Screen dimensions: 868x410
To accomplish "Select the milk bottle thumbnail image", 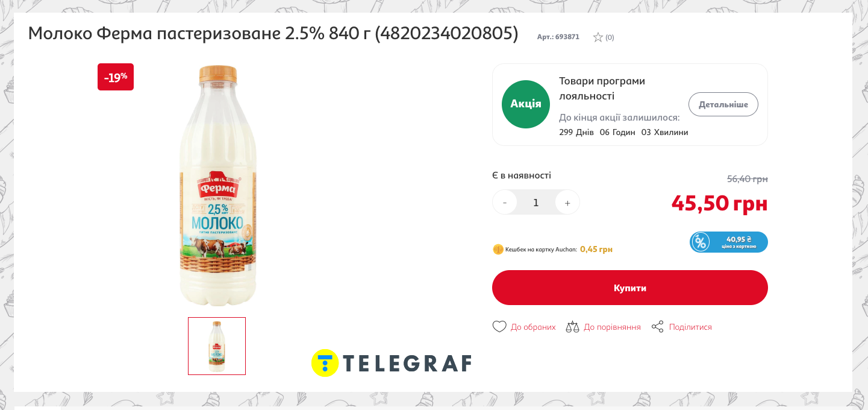I will (217, 346).
